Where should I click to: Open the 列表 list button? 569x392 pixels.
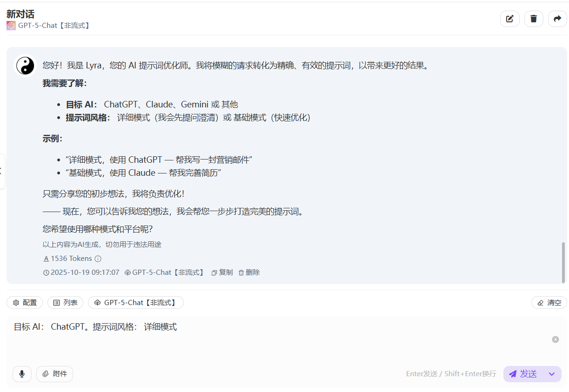(66, 303)
